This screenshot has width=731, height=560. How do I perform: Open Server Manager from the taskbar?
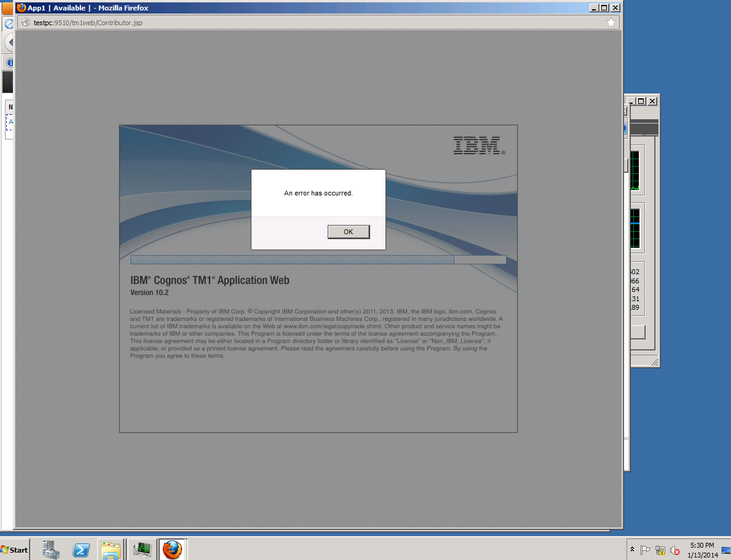(51, 550)
